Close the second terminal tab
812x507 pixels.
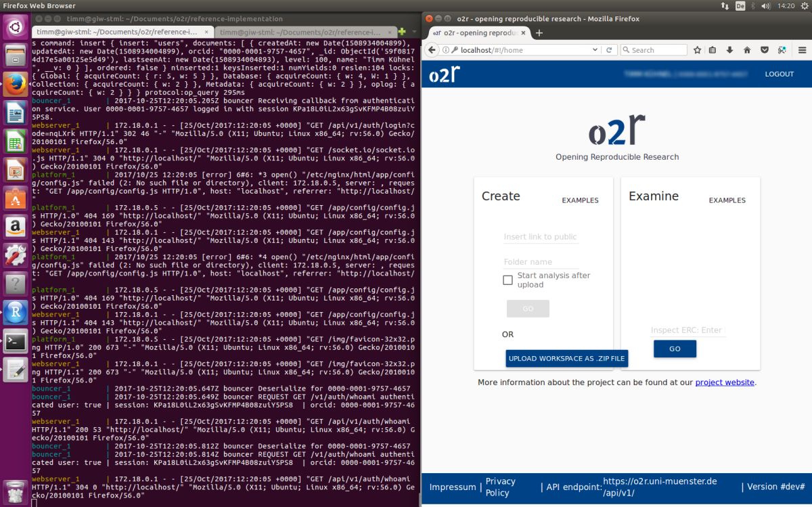coord(390,32)
